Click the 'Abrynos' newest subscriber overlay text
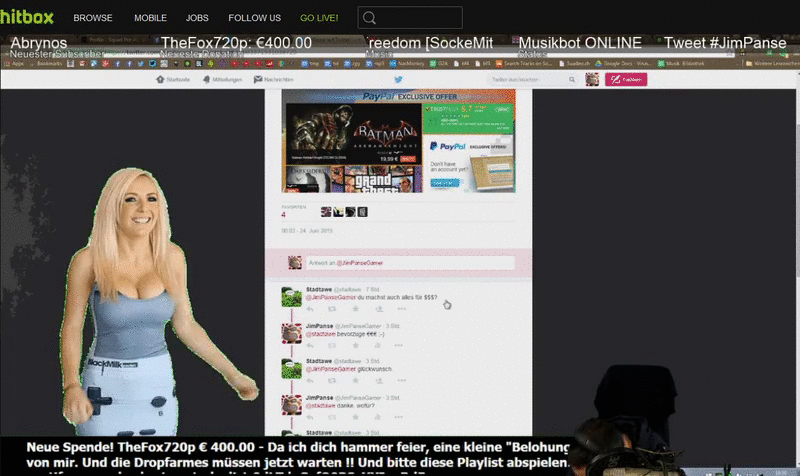 click(x=39, y=43)
